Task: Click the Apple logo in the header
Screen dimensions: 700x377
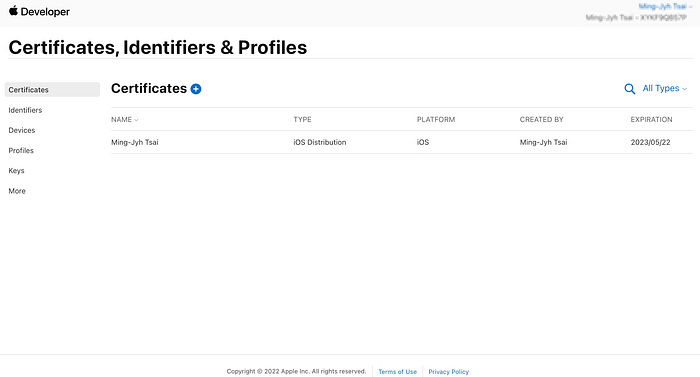Action: pos(13,11)
